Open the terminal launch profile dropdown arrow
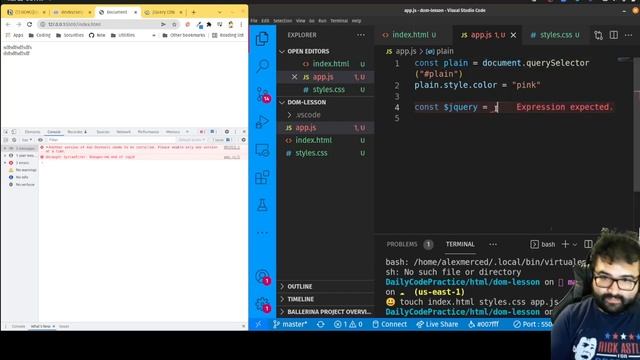Screen dimensions: 640x360 coord(575,244)
